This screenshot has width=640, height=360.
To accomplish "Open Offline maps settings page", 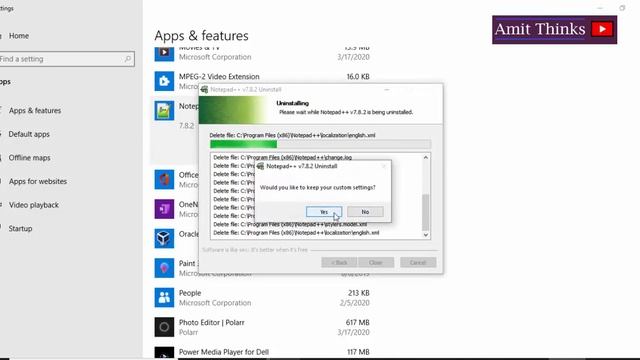I will pos(29,158).
